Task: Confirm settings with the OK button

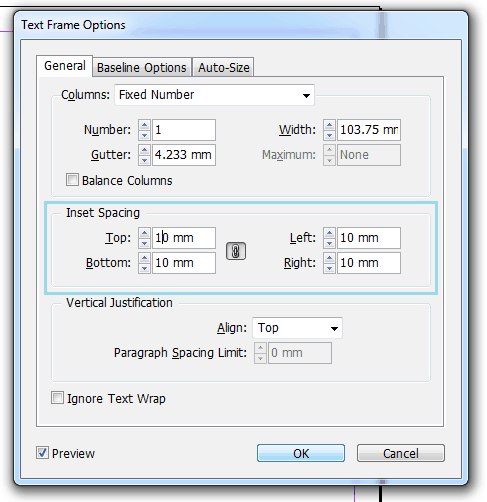Action: pyautogui.click(x=301, y=453)
